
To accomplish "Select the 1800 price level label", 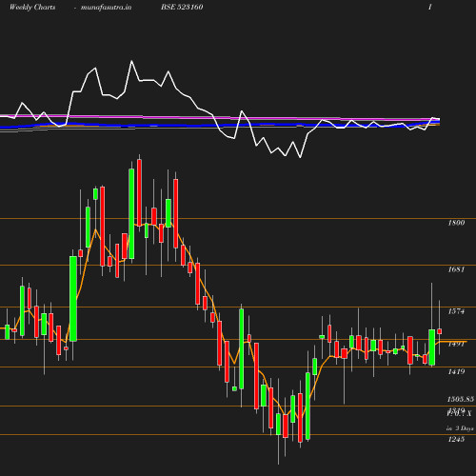I will click(456, 223).
